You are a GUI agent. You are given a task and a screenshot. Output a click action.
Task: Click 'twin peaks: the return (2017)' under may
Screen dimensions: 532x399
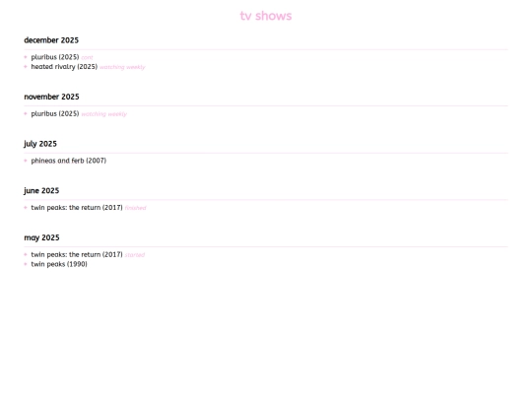77,254
